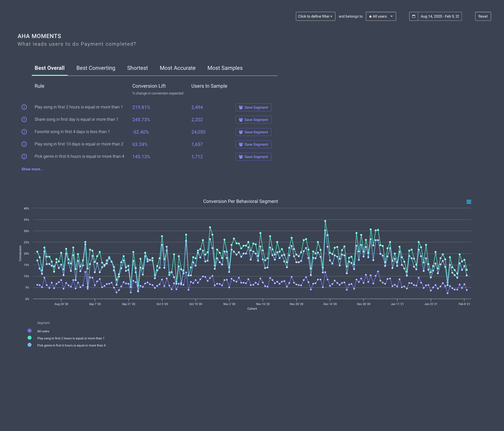This screenshot has width=504, height=431.
Task: Click info icon for Play song 10 days rule
Action: pos(24,144)
